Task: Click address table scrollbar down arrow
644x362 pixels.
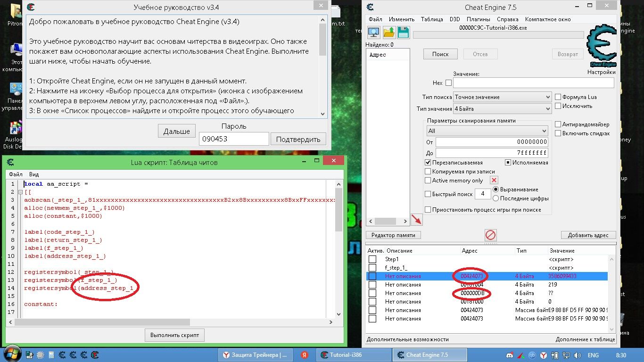Action: (611, 330)
